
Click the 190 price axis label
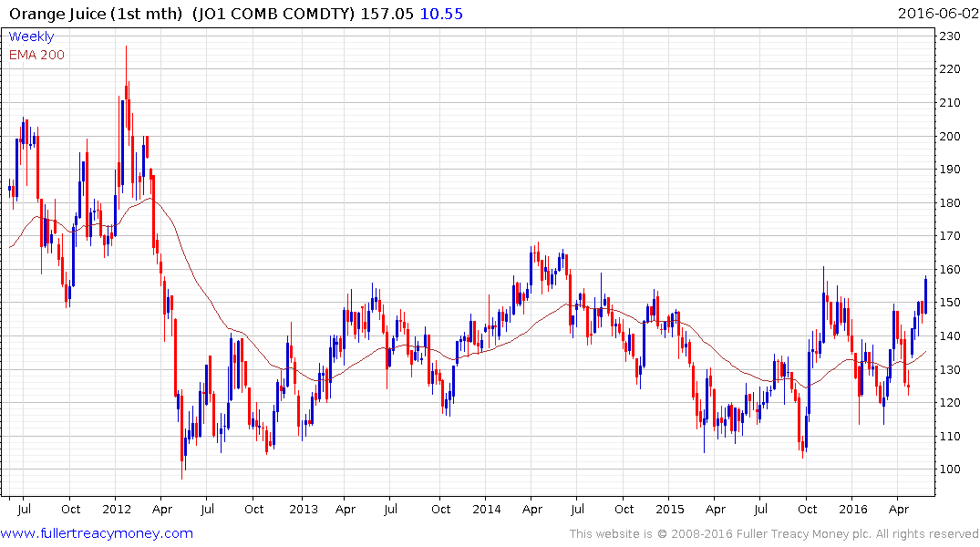[x=950, y=170]
